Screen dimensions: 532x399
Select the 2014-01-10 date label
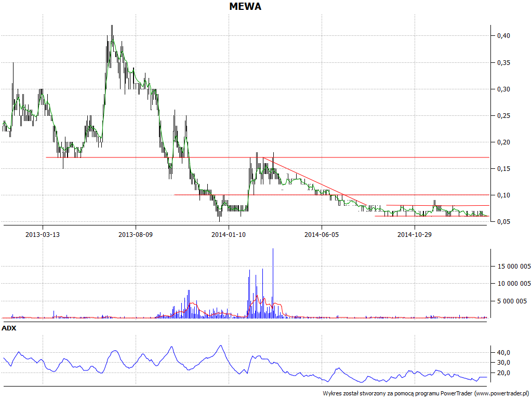(x=229, y=234)
